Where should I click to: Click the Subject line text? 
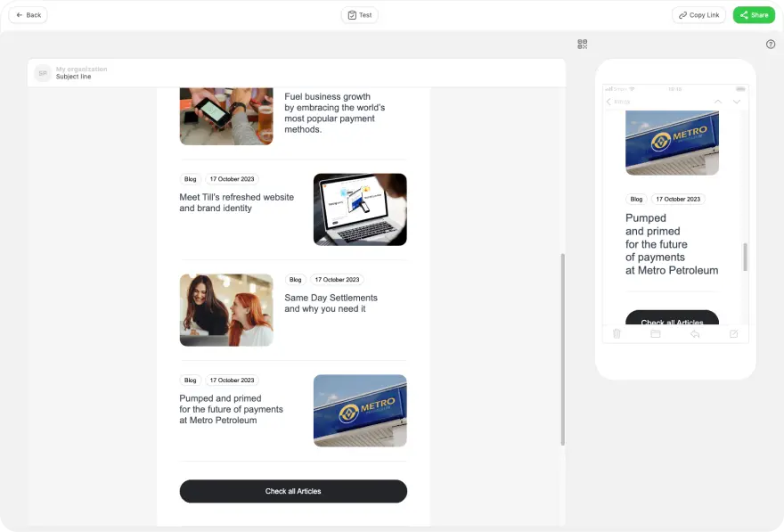(73, 77)
